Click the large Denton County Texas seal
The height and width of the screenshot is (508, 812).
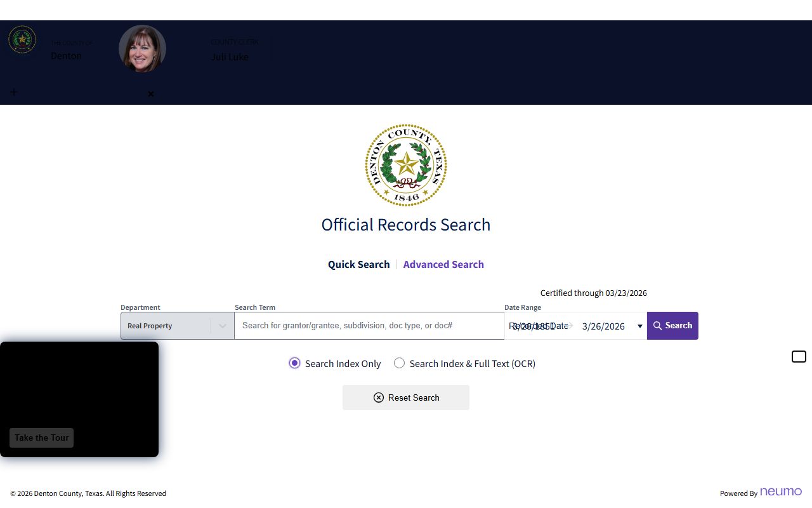[406, 165]
